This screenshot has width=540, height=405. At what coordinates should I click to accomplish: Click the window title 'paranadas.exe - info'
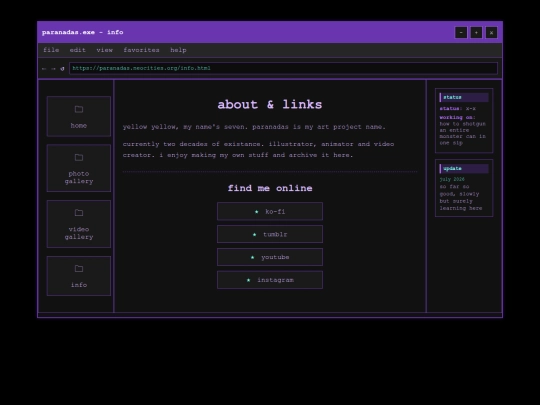[x=83, y=32]
